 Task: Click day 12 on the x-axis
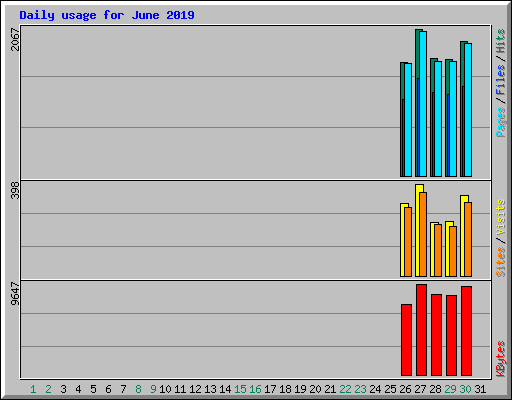tap(195, 389)
